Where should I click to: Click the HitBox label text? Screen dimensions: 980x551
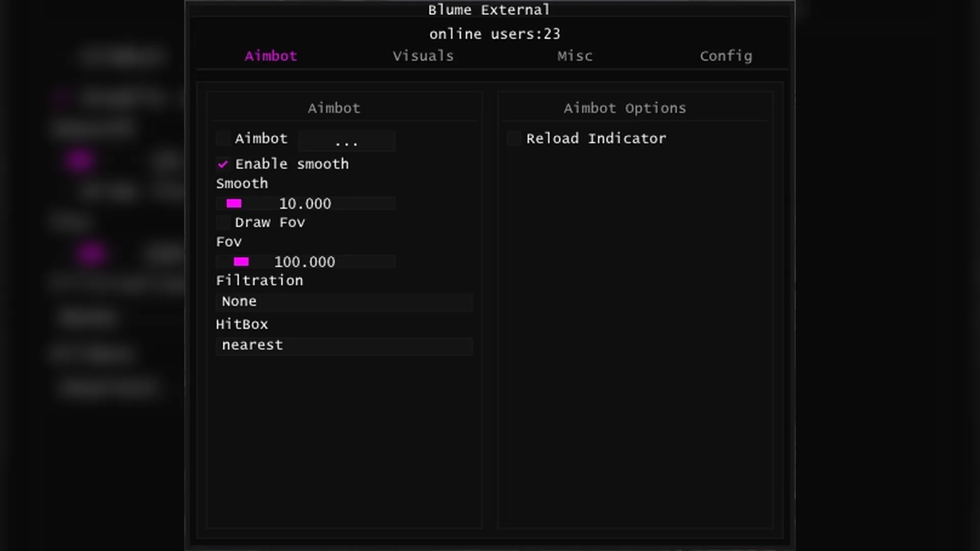pyautogui.click(x=241, y=324)
